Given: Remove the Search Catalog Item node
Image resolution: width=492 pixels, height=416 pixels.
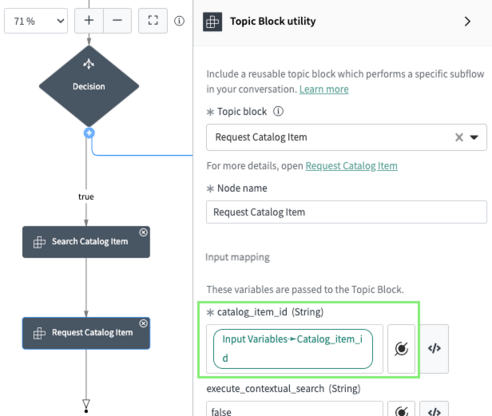Looking at the screenshot, I should coord(143,232).
